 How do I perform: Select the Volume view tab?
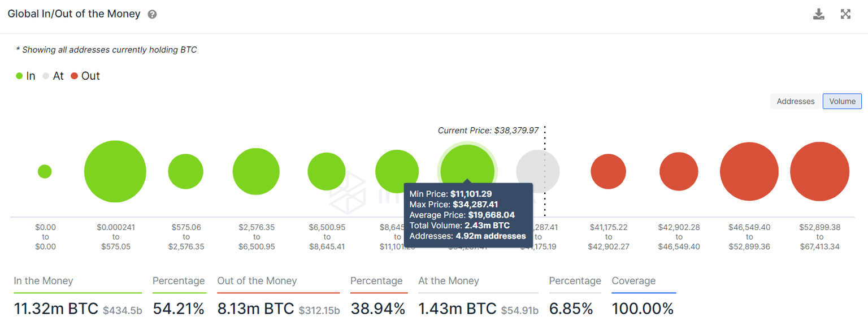coord(842,101)
